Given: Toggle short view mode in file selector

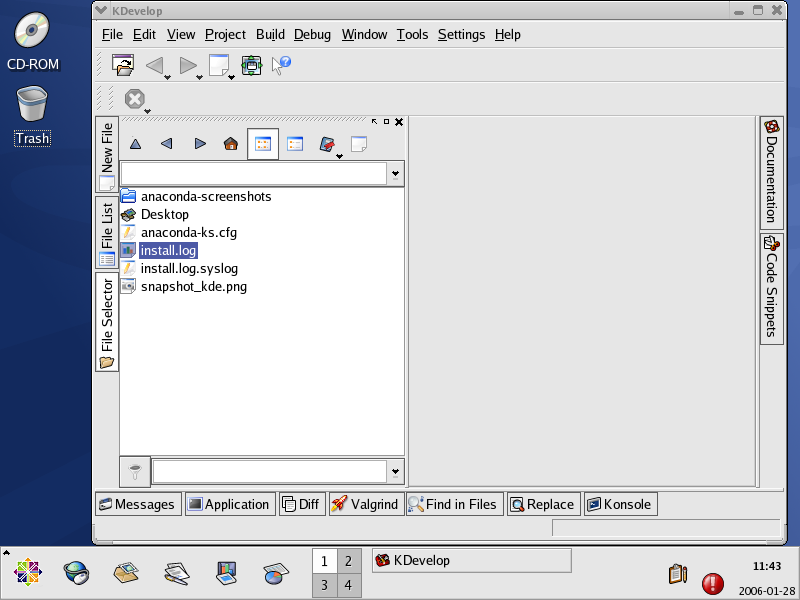Looking at the screenshot, I should pos(263,144).
